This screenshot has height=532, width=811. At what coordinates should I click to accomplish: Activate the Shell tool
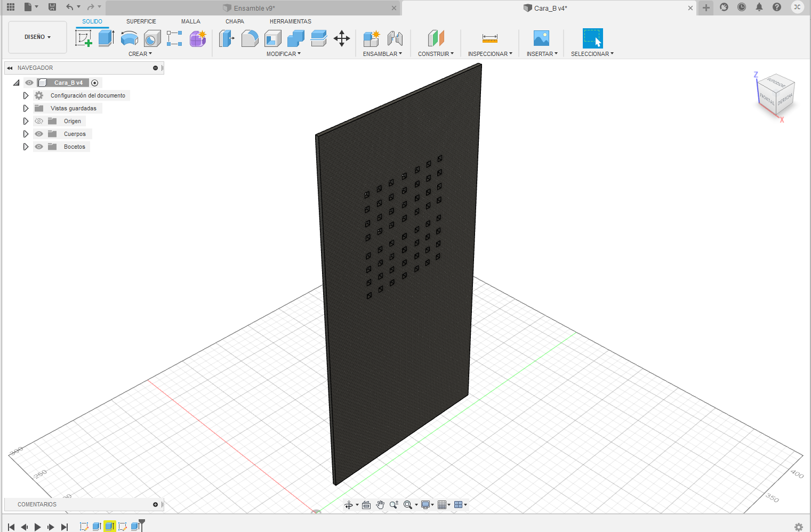pos(273,38)
